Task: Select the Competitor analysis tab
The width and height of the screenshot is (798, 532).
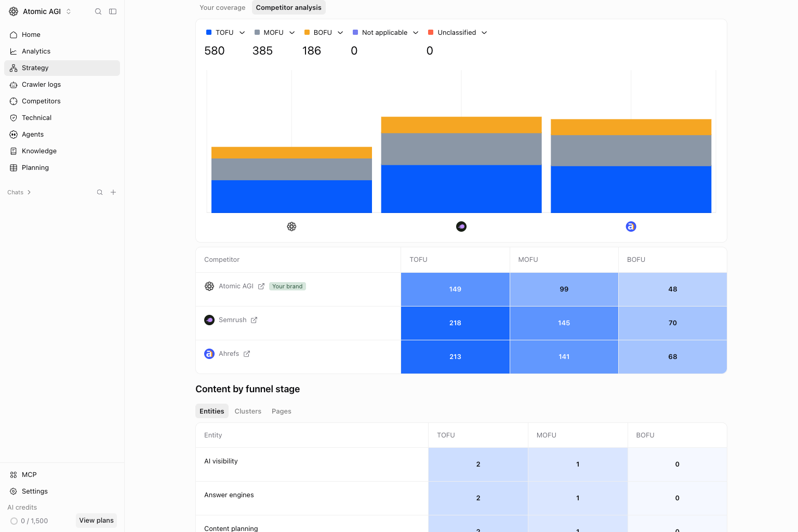Action: [289, 8]
